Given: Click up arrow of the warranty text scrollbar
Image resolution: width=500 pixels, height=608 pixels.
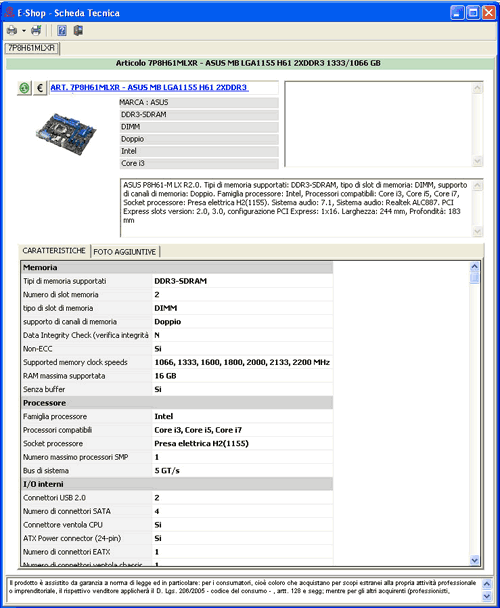Looking at the screenshot, I should coord(487,584).
